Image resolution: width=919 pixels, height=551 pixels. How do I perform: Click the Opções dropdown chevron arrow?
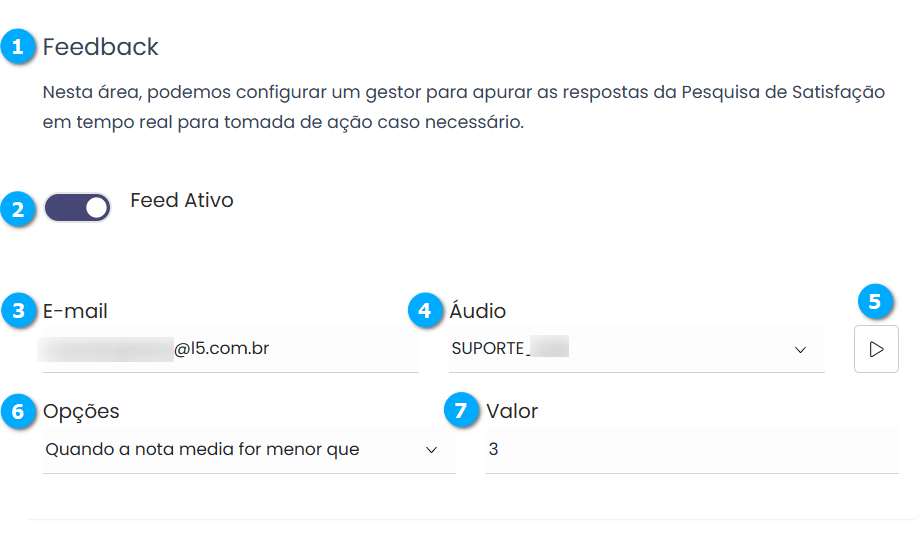(432, 450)
